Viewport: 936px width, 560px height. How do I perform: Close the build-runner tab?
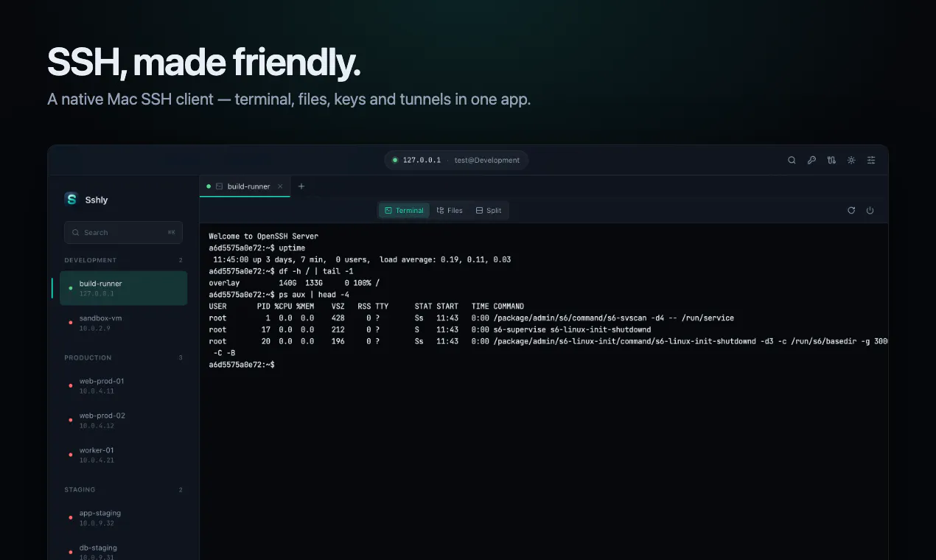[x=280, y=186]
